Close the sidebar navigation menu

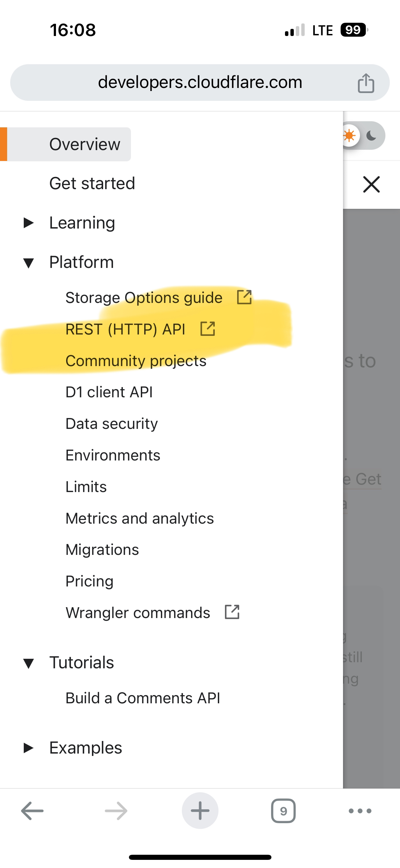pyautogui.click(x=371, y=184)
